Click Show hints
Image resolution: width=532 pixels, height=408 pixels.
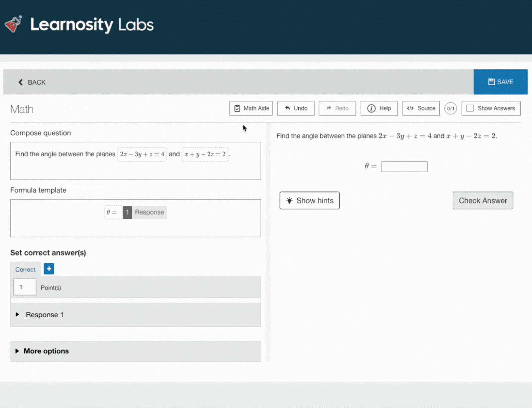309,201
